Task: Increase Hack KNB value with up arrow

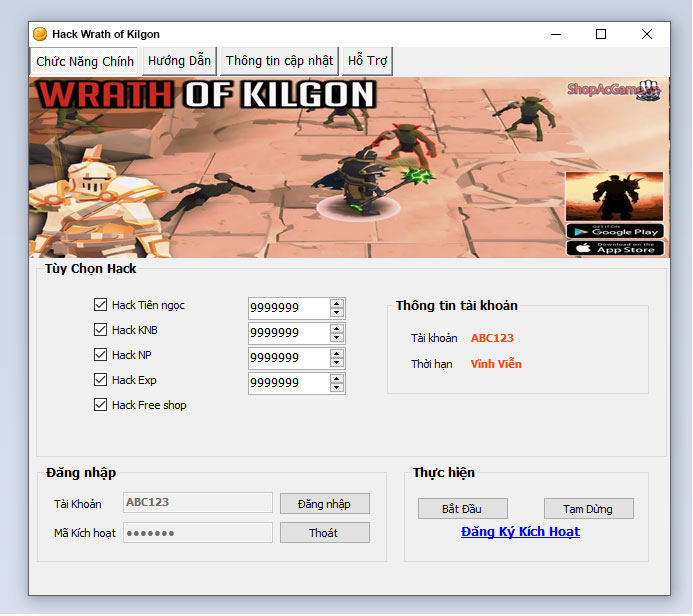Action: pos(337,329)
